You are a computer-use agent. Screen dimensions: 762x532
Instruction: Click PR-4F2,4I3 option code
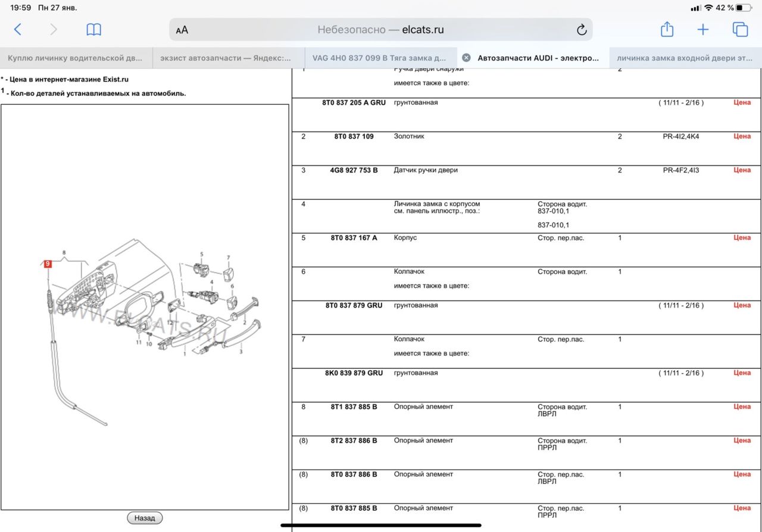pyautogui.click(x=681, y=170)
